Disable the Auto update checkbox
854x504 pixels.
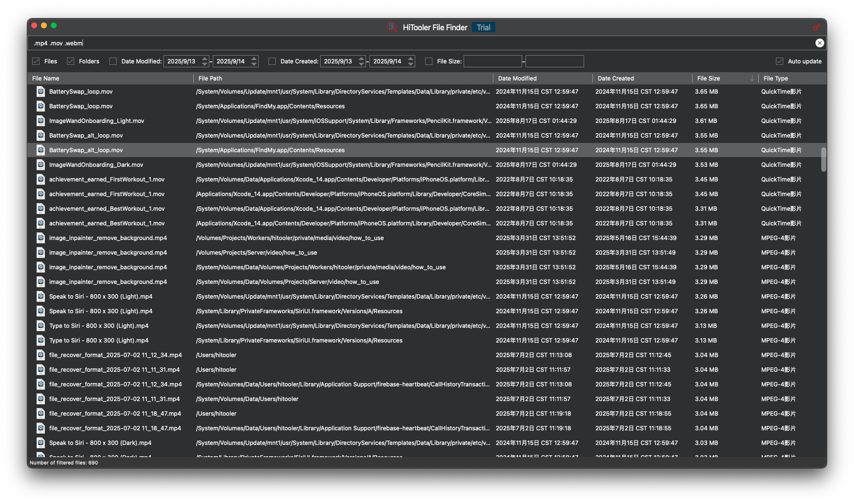[779, 61]
